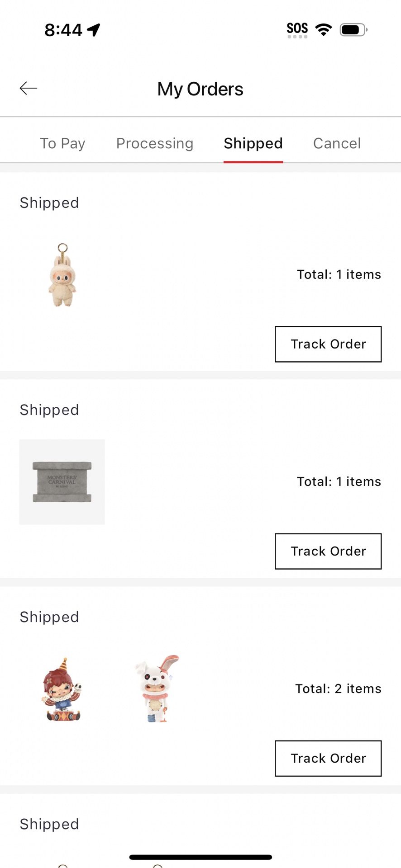
Task: Track the Monsters' Carnival display order
Action: pos(328,551)
